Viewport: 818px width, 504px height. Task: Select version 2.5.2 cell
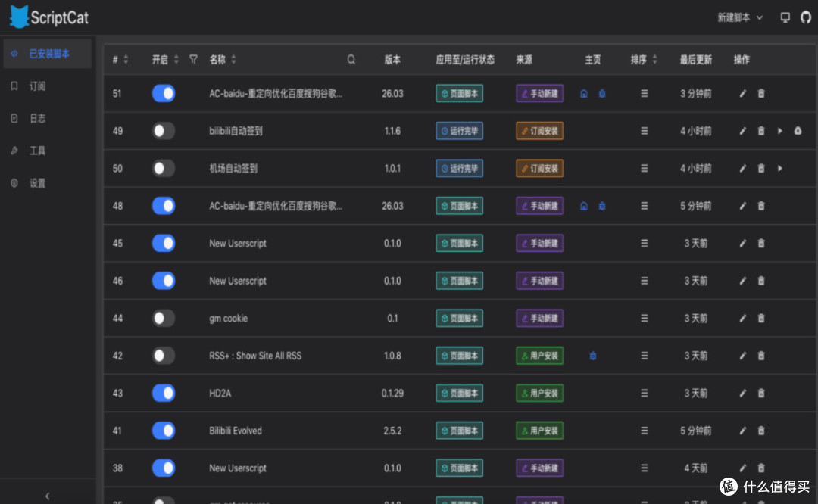tap(392, 431)
